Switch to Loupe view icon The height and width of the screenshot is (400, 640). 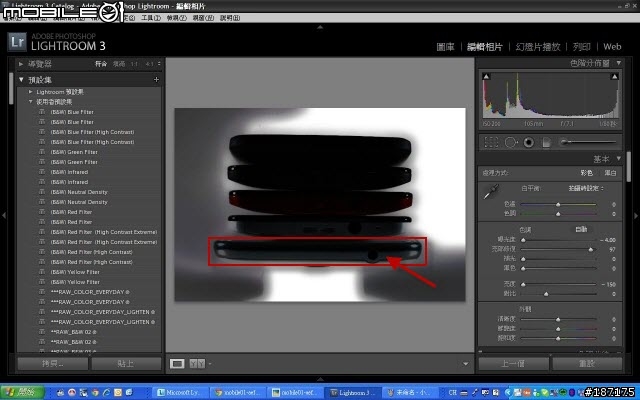[177, 363]
